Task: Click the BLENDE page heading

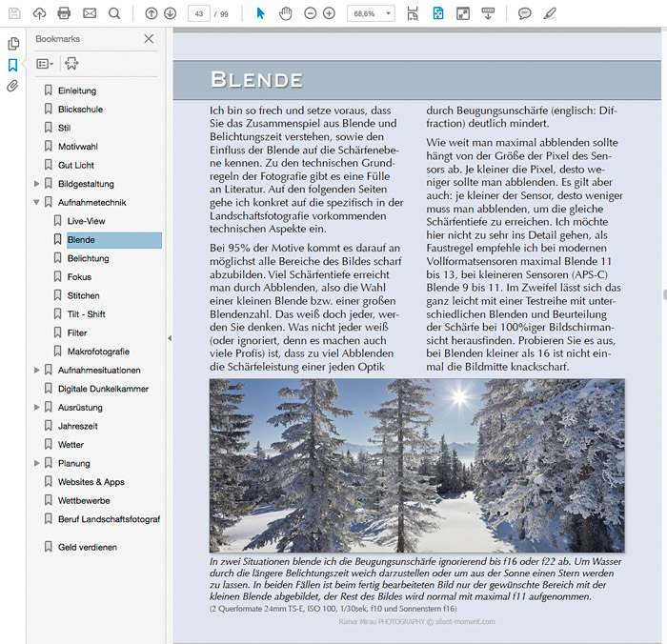Action: pos(256,80)
